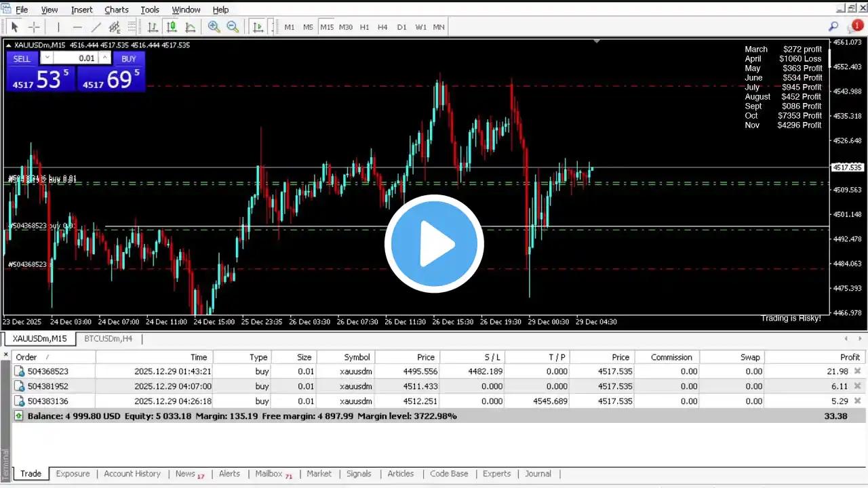Screen dimensions: 868x488
Task: Select the equidistant channel tool
Action: (115, 27)
